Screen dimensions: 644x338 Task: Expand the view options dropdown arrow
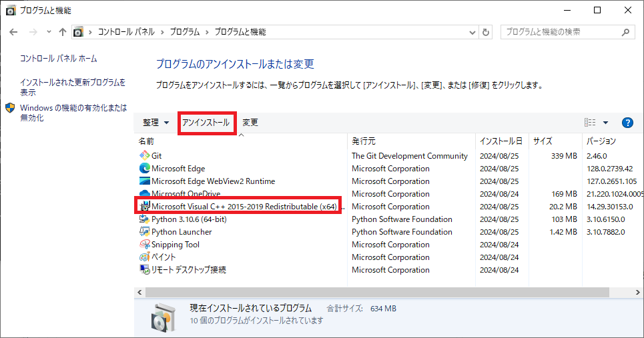[605, 123]
